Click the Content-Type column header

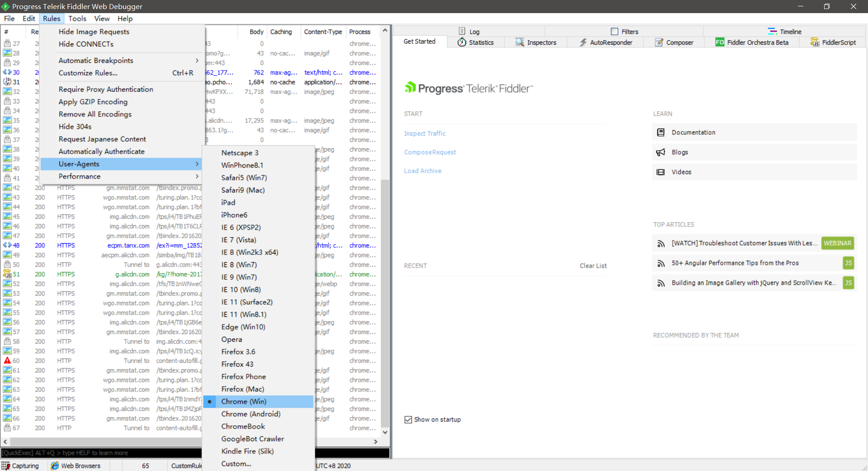pyautogui.click(x=323, y=32)
